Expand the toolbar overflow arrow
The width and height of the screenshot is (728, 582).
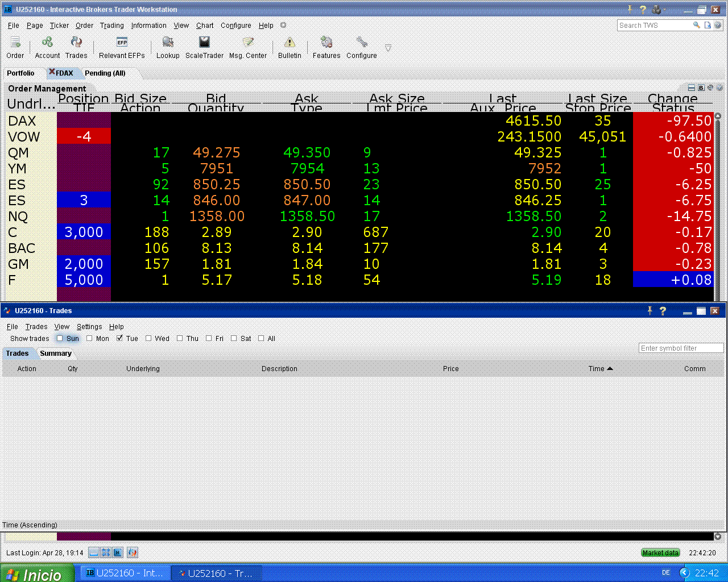(388, 48)
